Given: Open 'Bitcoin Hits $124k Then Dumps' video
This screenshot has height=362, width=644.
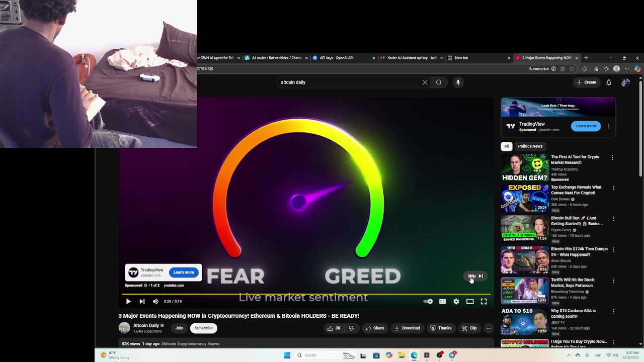Looking at the screenshot, I should (579, 252).
